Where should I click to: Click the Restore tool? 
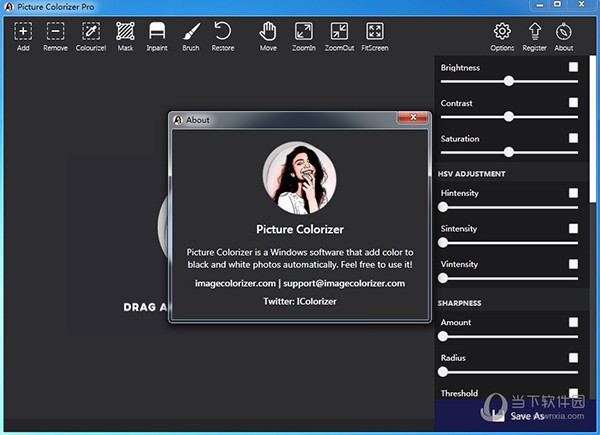(223, 36)
